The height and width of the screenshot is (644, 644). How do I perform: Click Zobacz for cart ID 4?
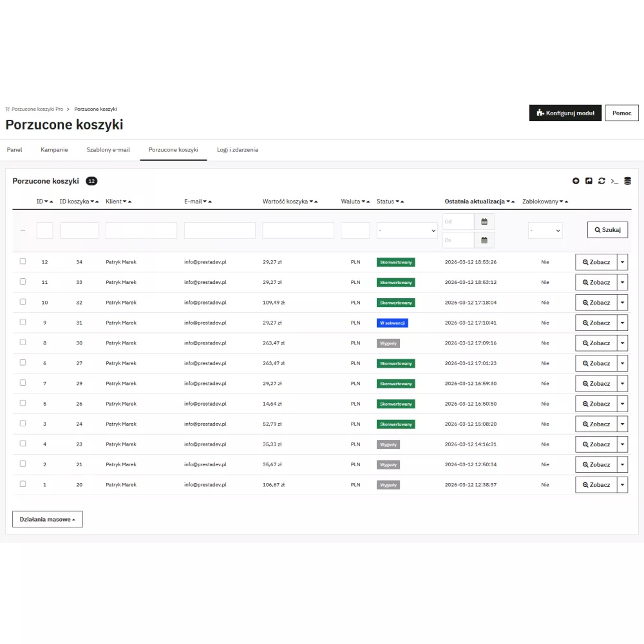(596, 444)
